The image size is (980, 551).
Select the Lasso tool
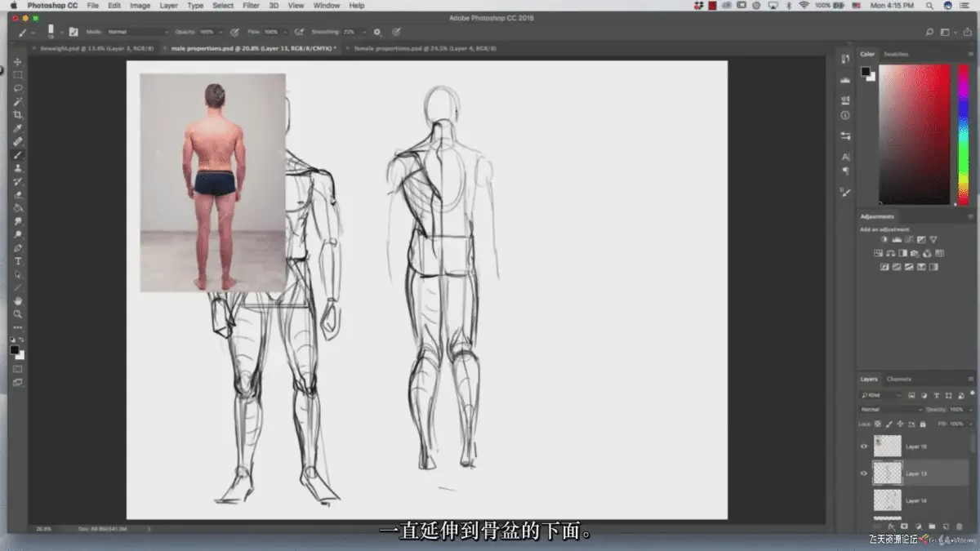pyautogui.click(x=18, y=88)
